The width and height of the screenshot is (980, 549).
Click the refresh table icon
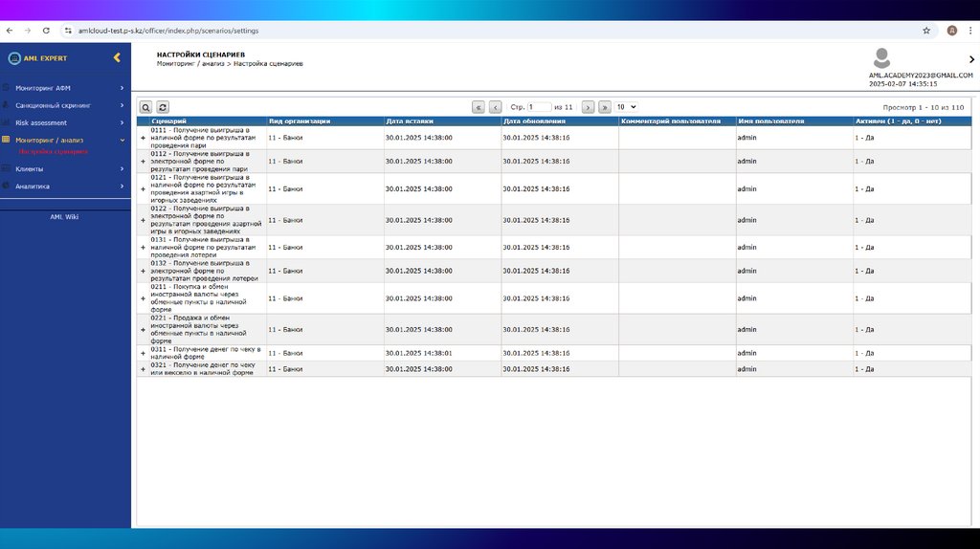tap(163, 107)
